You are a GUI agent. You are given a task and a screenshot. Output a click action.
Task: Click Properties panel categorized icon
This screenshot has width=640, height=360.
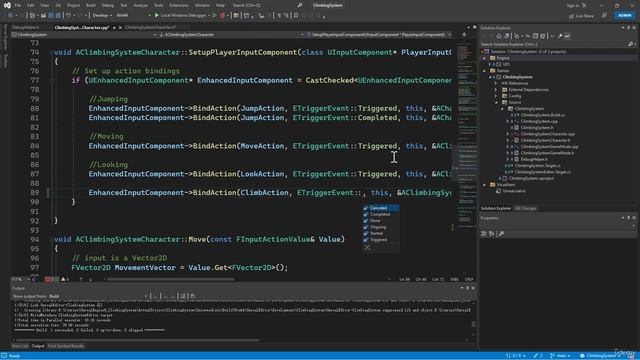484,233
